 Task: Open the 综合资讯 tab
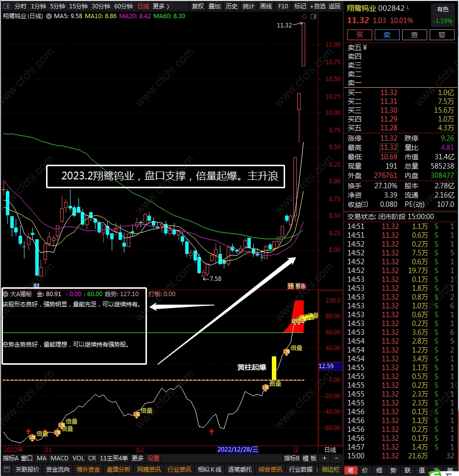click(270, 469)
